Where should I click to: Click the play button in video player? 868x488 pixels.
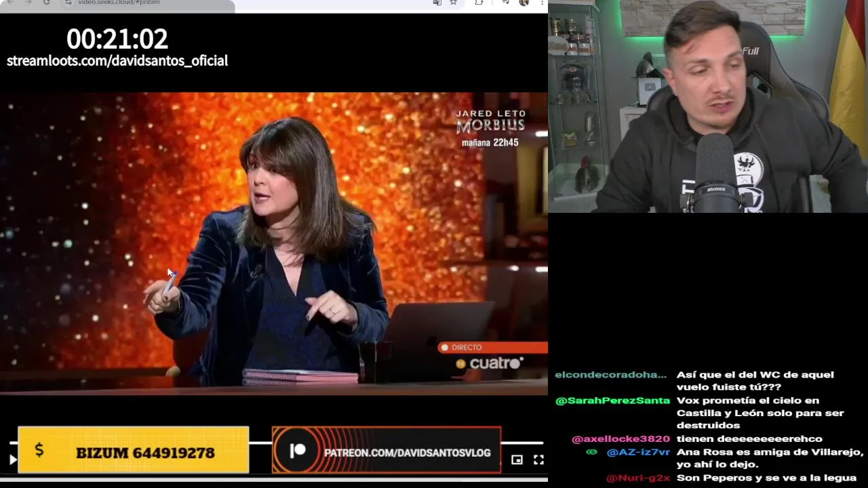click(x=12, y=460)
